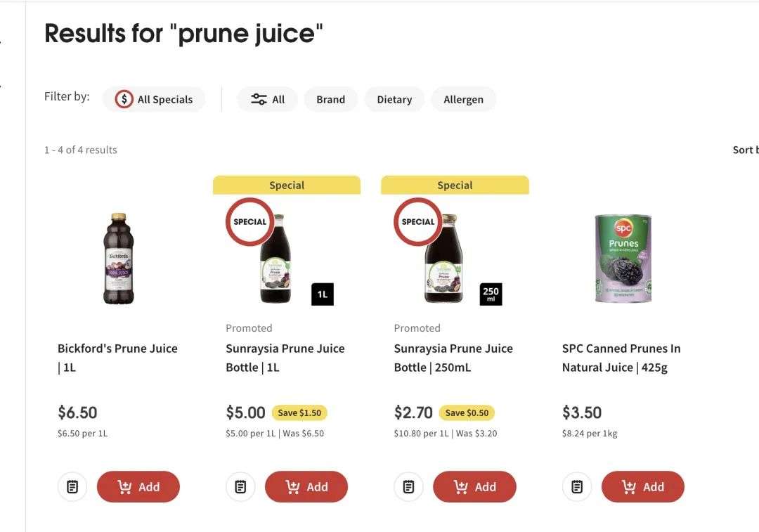This screenshot has width=759, height=532.
Task: Click red SPECIAL badge on Sunraysia 1L
Action: (249, 221)
